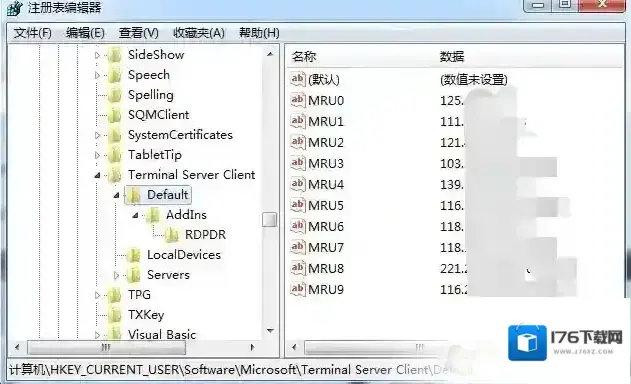Click the string value icon beside MRU4
Viewport: 631px width, 384px height.
(x=298, y=184)
